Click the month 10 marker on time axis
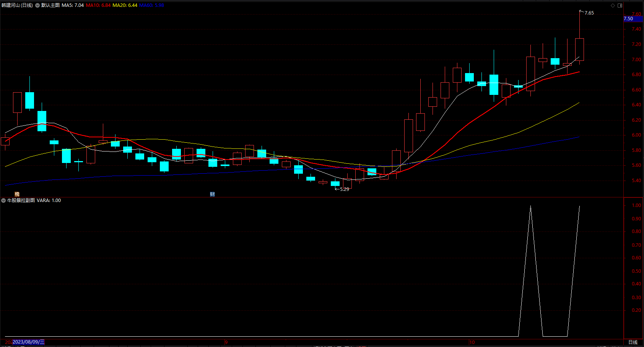The width and height of the screenshot is (644, 347). coord(472,342)
